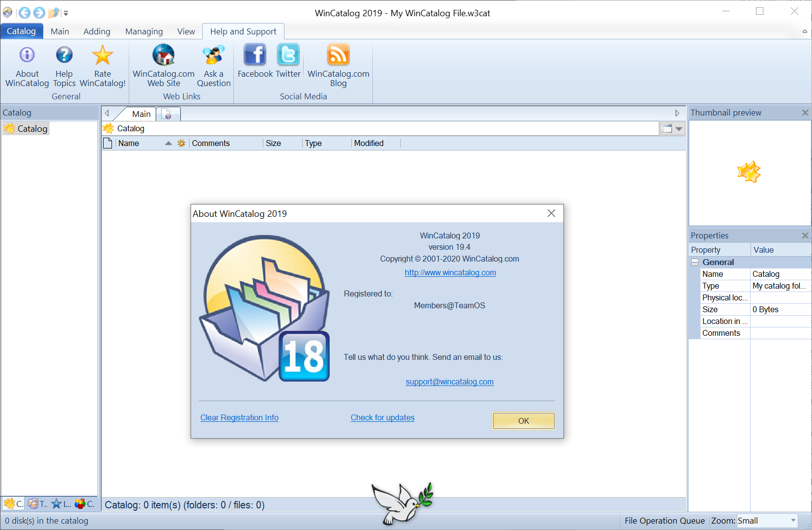Screen dimensions: 812x530
Task: Click the Forward arrow in quick access toolbar
Action: click(x=39, y=13)
